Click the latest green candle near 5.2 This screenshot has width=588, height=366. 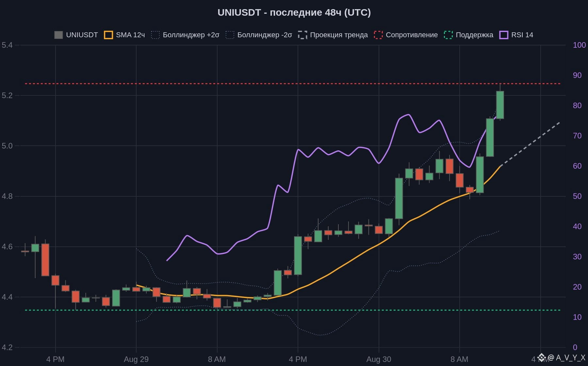click(500, 105)
